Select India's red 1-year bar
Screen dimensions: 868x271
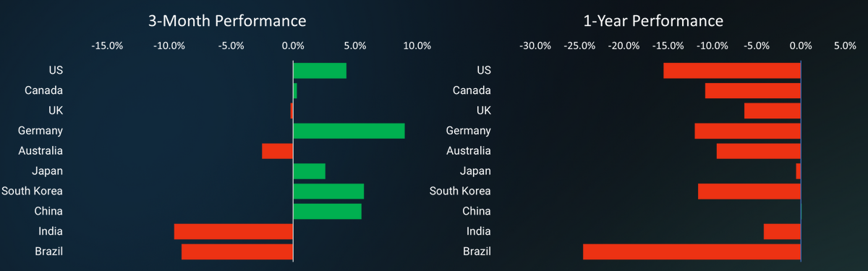point(783,231)
